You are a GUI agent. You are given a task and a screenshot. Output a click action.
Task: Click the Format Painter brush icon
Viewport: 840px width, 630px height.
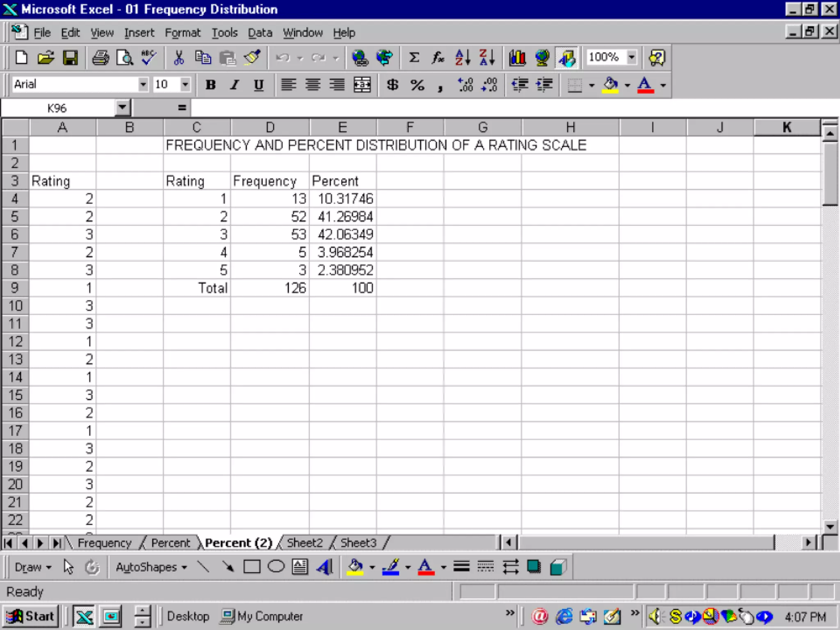pyautogui.click(x=252, y=57)
